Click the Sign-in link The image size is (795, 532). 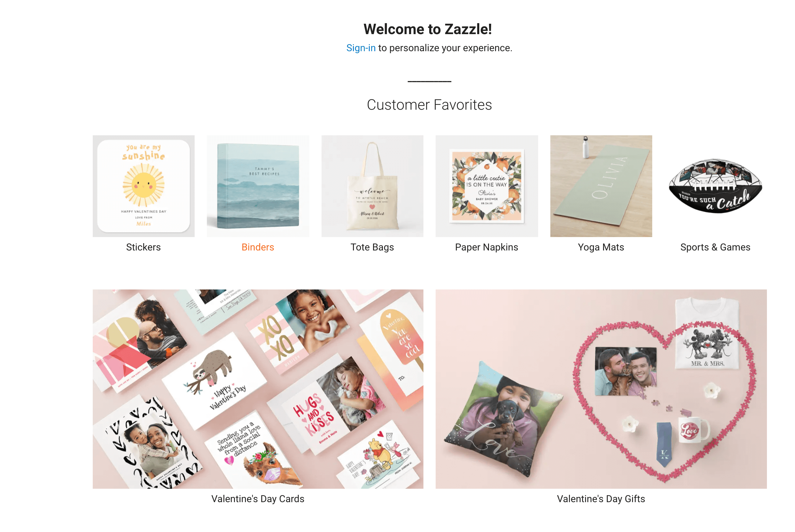click(x=361, y=48)
